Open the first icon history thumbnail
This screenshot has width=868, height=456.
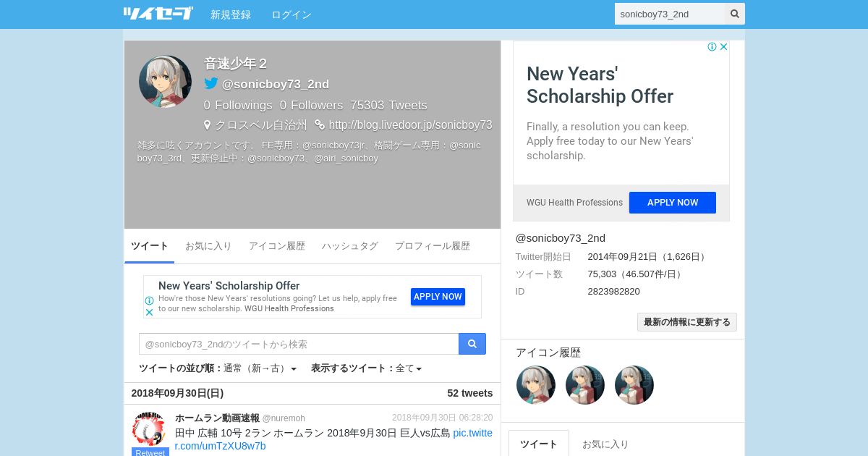536,385
